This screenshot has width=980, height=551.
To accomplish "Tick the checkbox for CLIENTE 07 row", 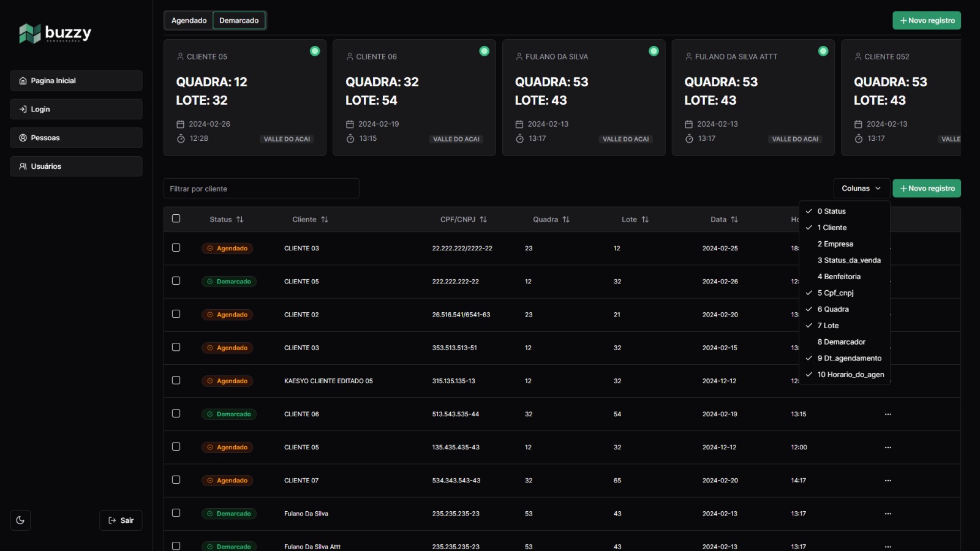I will point(176,480).
